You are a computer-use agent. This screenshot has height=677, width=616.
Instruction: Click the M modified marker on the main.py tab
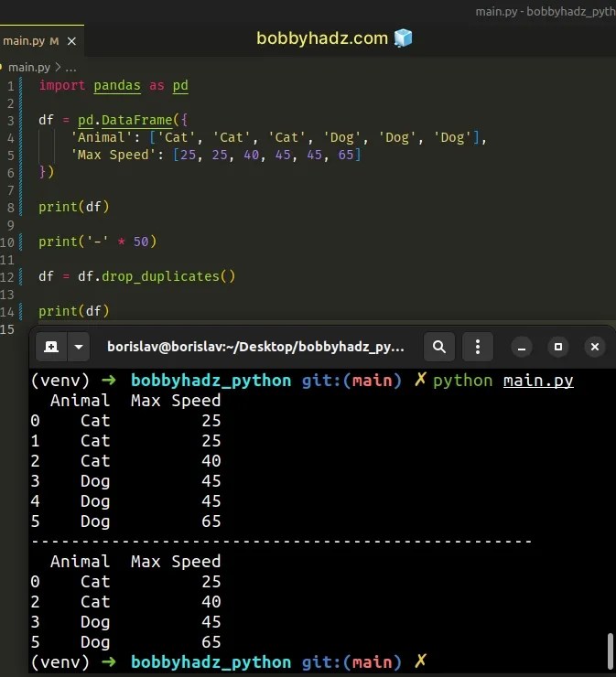(x=54, y=41)
